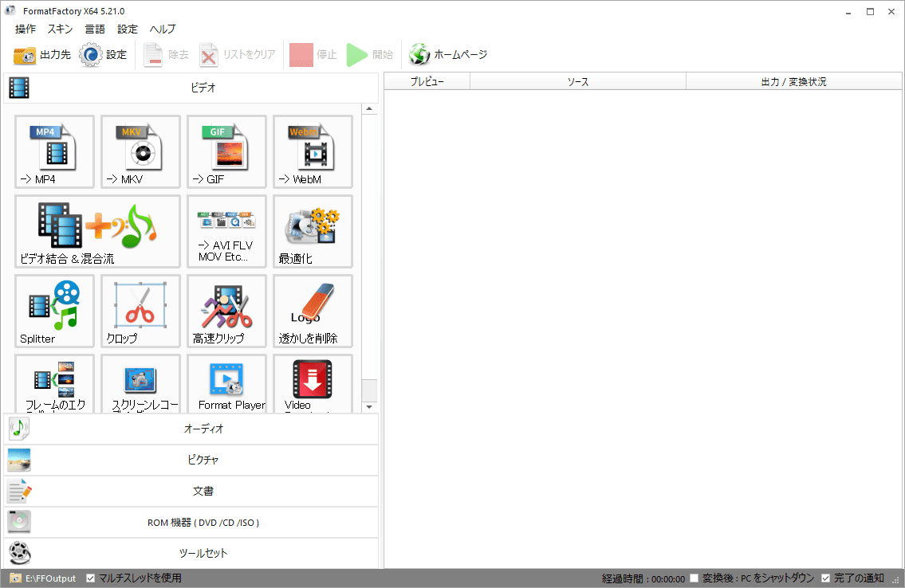Launch the スクリーンレコー screen recorder
This screenshot has height=588, width=905.
(140, 383)
